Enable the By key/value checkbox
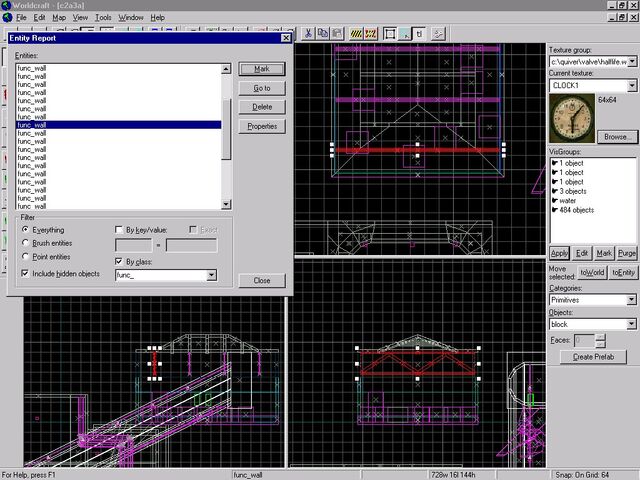 point(119,230)
